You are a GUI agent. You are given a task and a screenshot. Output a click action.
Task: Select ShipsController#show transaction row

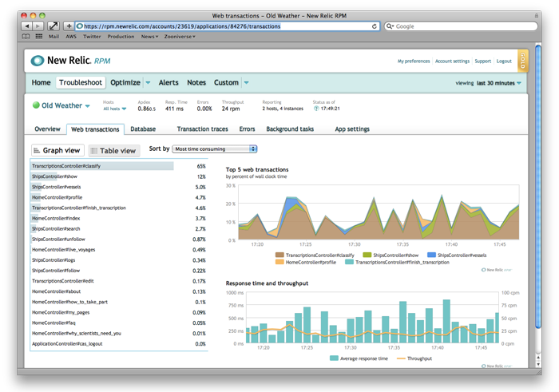[119, 176]
